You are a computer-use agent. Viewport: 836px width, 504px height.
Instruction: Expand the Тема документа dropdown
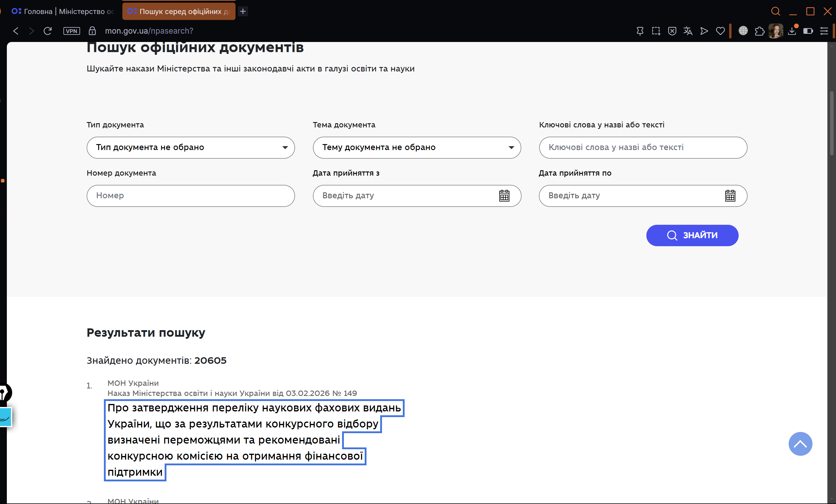pyautogui.click(x=417, y=148)
